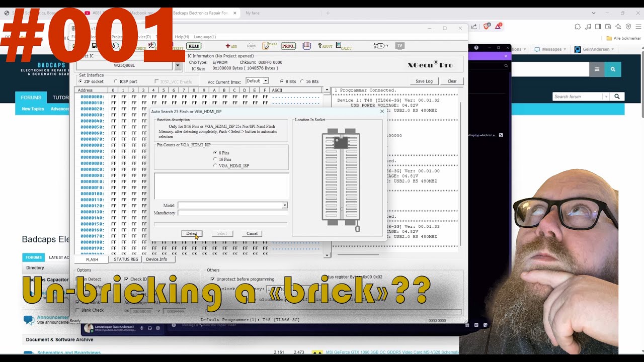
Task: Select the VGA_HDMI_ISP radio option
Action: coord(215,165)
